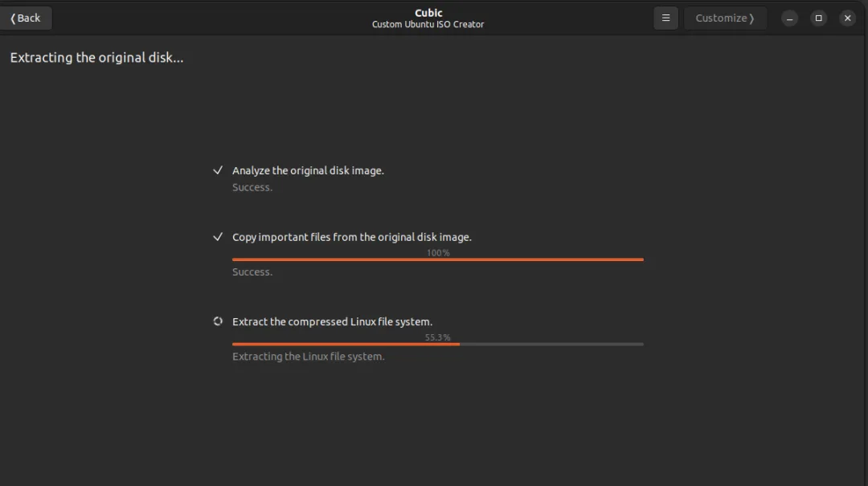Open the hamburger menu in header bar
The image size is (868, 486).
pos(665,18)
